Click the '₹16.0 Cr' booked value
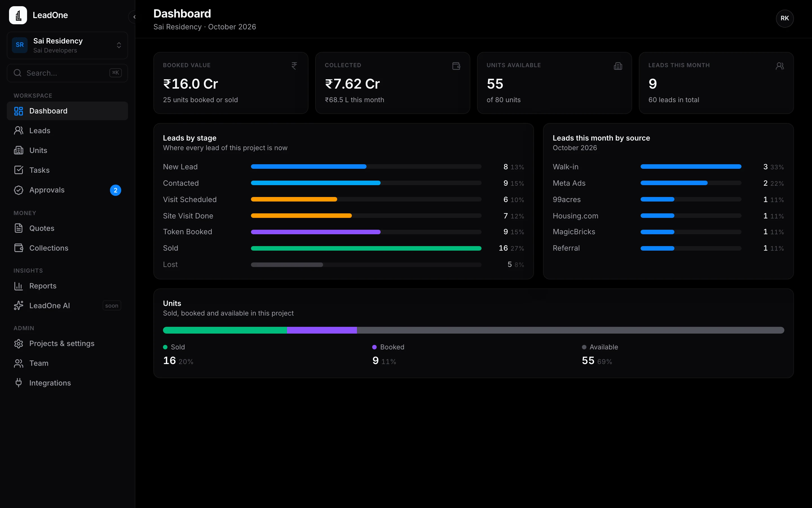Viewport: 812px width, 508px height. pos(191,84)
